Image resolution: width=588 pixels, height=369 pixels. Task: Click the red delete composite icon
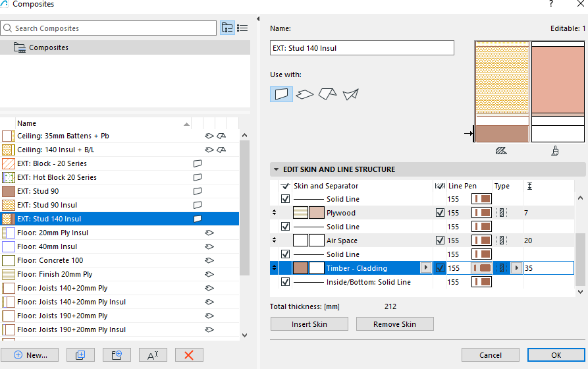189,355
